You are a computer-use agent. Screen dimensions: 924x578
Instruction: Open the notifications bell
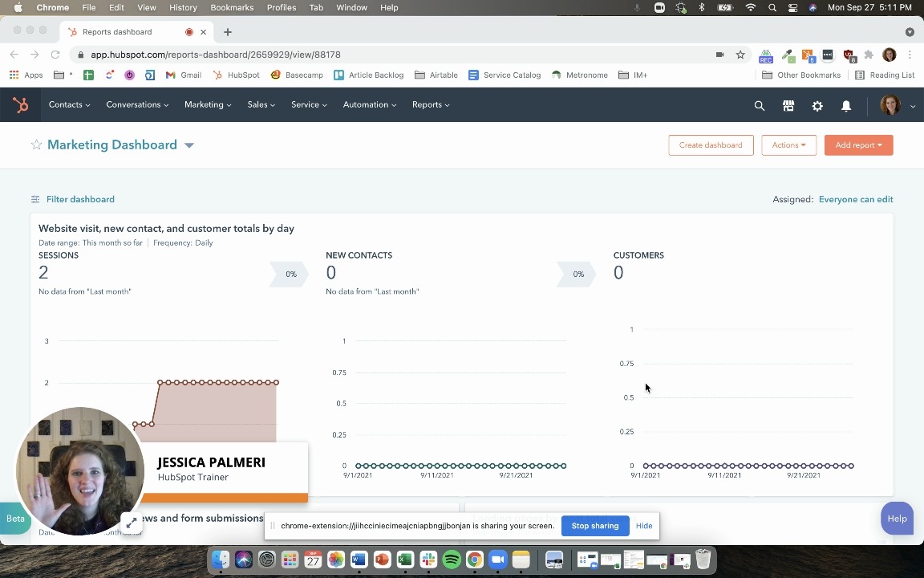(845, 106)
